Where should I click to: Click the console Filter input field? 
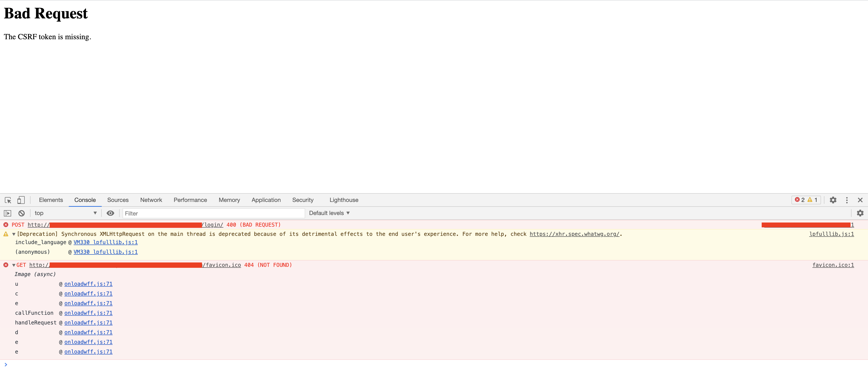click(214, 213)
